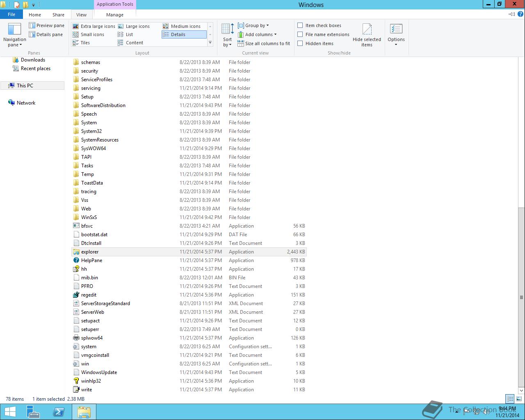Click the scrollbar down arrow

click(521, 390)
